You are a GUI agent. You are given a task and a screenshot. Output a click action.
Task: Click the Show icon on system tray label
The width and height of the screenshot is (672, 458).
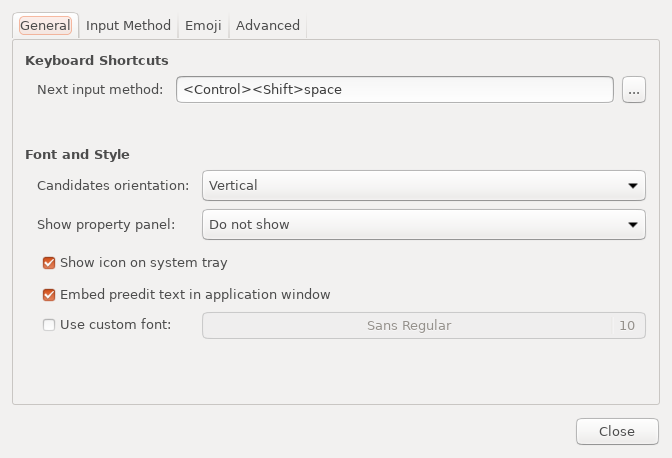[x=144, y=263]
